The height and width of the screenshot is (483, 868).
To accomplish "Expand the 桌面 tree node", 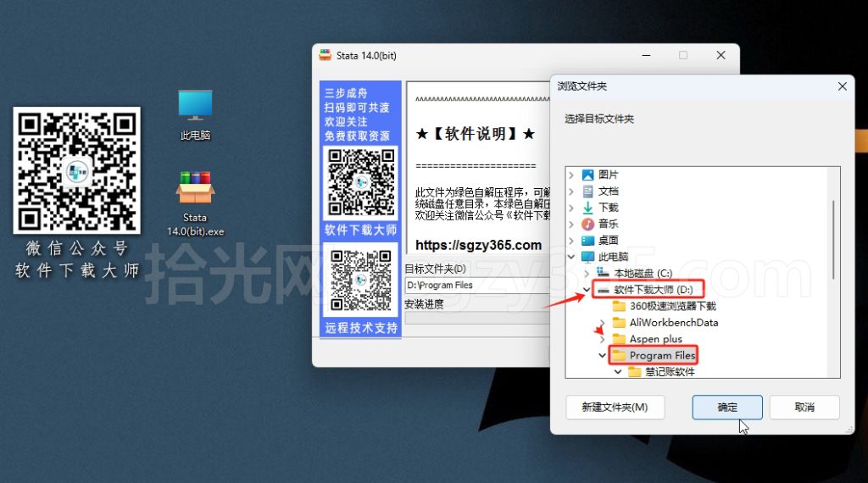I will pyautogui.click(x=571, y=241).
